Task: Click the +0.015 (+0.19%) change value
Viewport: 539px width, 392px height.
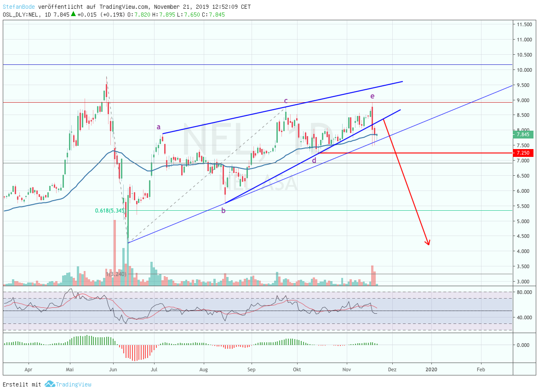Action: point(101,15)
